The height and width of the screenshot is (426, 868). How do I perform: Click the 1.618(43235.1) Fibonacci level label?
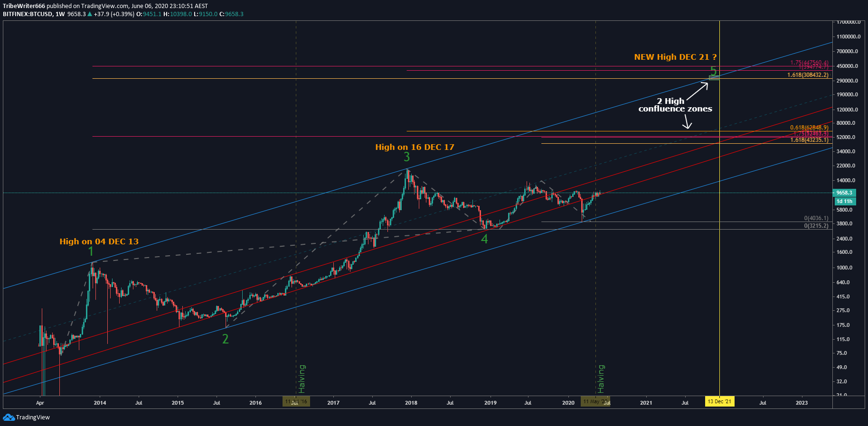pos(809,140)
